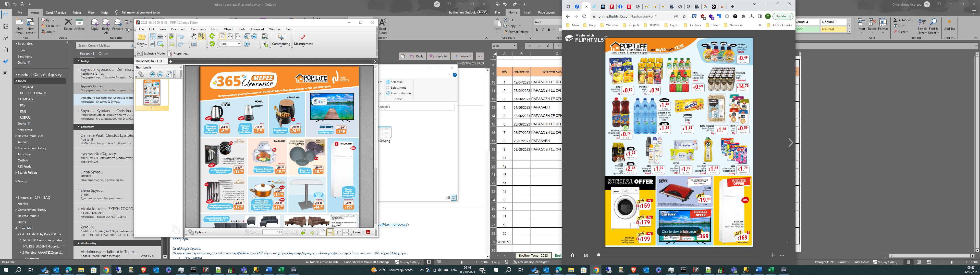
Task: Switch to Brother Toner 2023 sheet tab
Action: 533,256
